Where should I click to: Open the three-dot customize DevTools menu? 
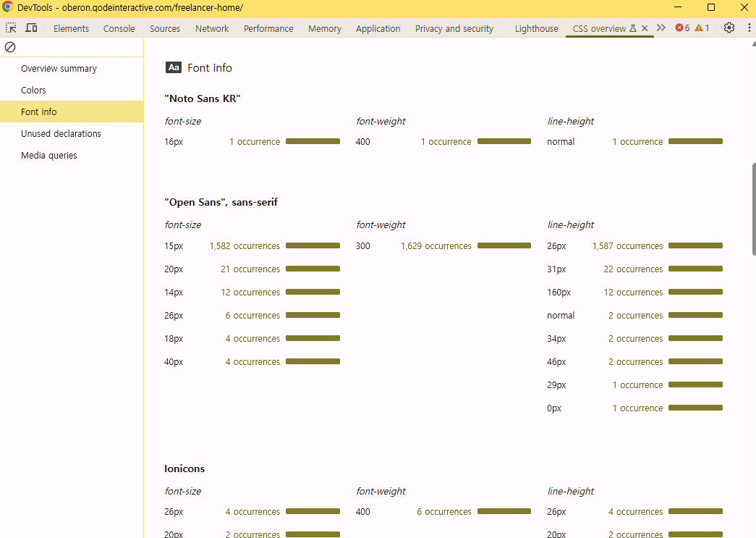(748, 28)
